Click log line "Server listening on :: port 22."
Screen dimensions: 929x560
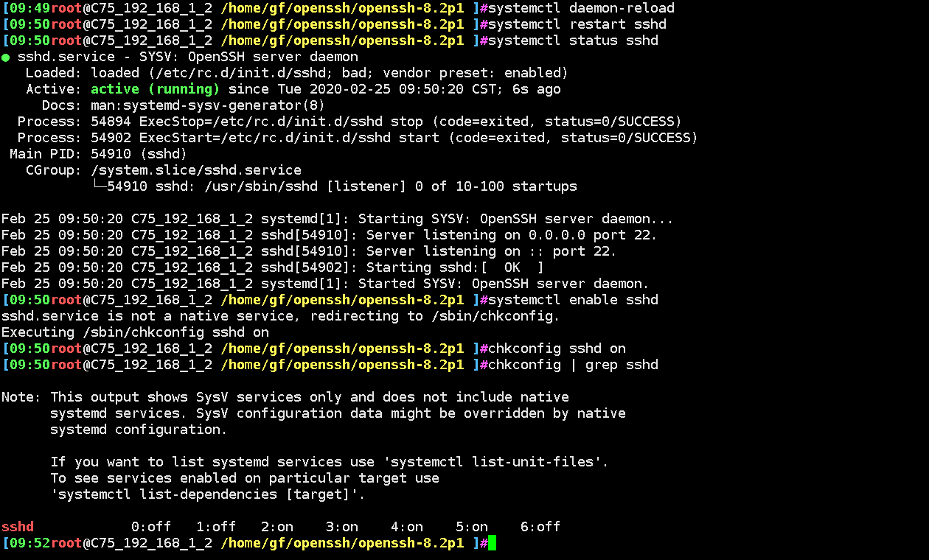pos(310,251)
